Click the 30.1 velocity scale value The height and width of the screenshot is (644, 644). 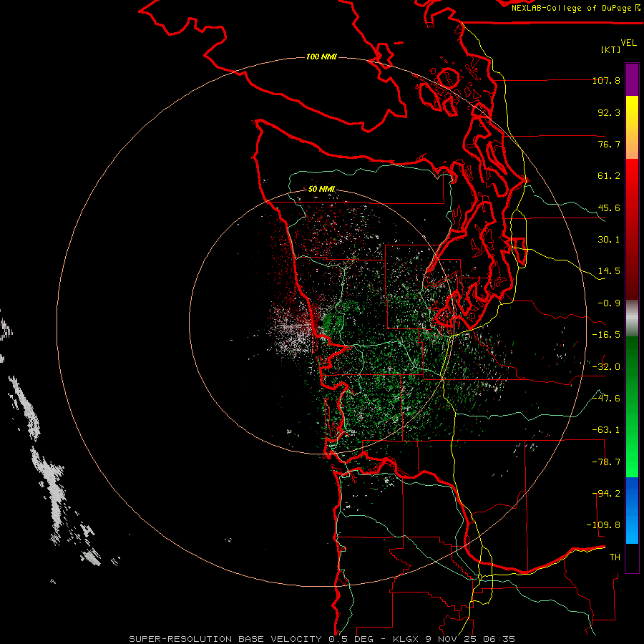tap(609, 240)
